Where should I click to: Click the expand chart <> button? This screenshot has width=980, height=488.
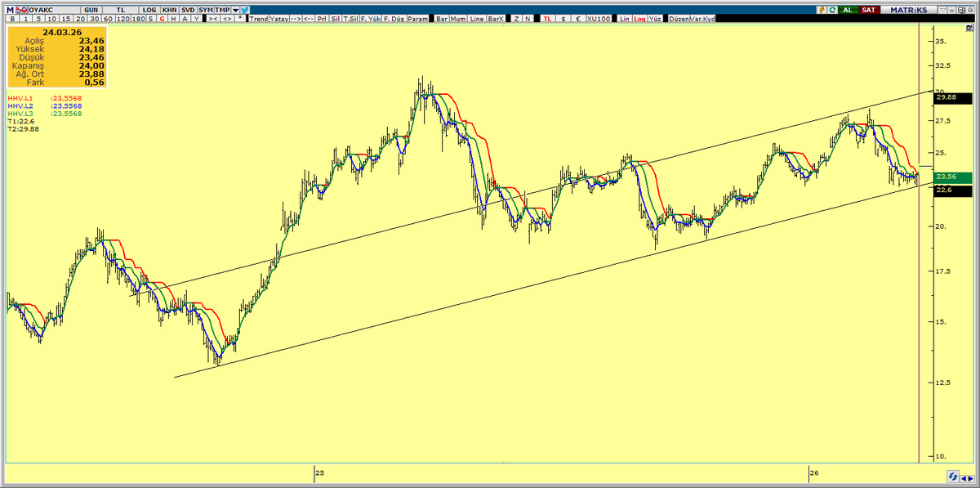click(227, 19)
